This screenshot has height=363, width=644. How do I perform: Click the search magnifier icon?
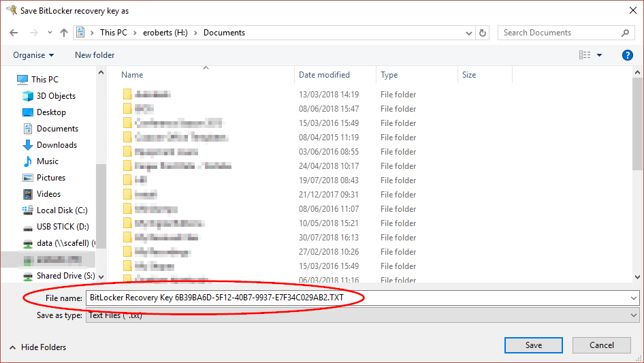tap(625, 33)
